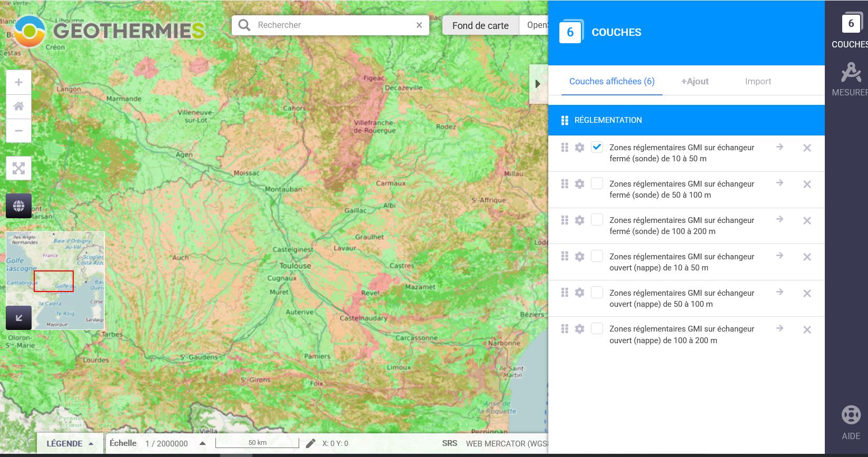Select Fond de carte button

tap(480, 25)
